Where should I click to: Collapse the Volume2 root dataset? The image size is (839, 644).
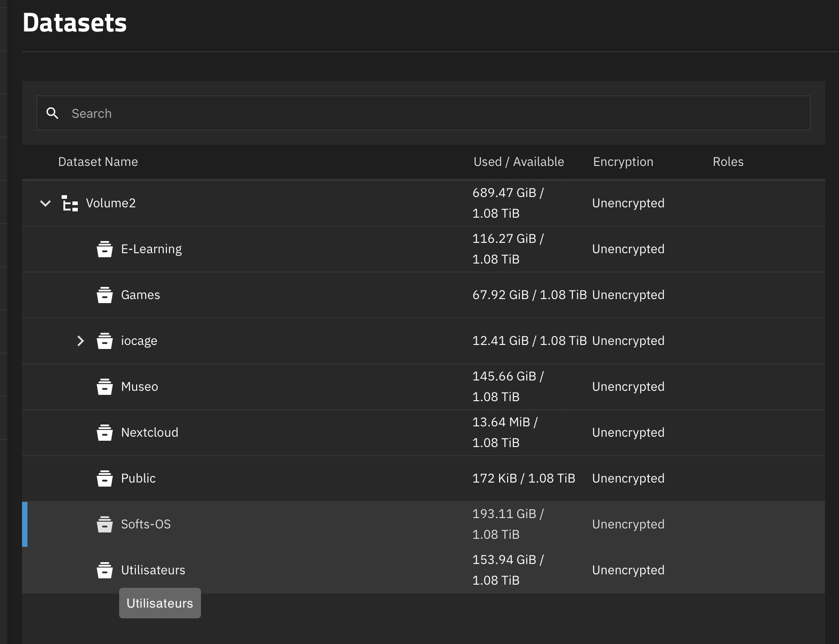tap(45, 203)
